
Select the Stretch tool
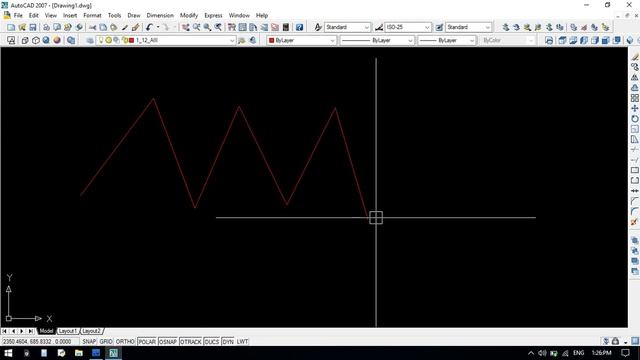click(x=635, y=139)
